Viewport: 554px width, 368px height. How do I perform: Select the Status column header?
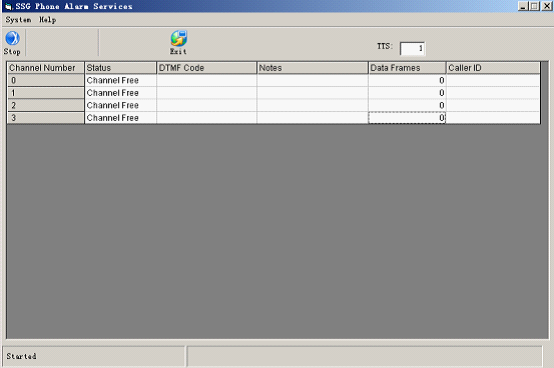point(120,68)
